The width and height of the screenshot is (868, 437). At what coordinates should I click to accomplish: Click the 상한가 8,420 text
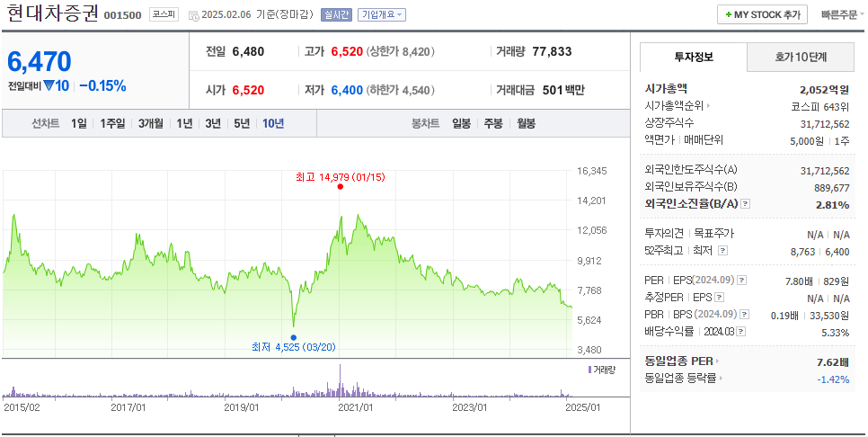point(401,52)
